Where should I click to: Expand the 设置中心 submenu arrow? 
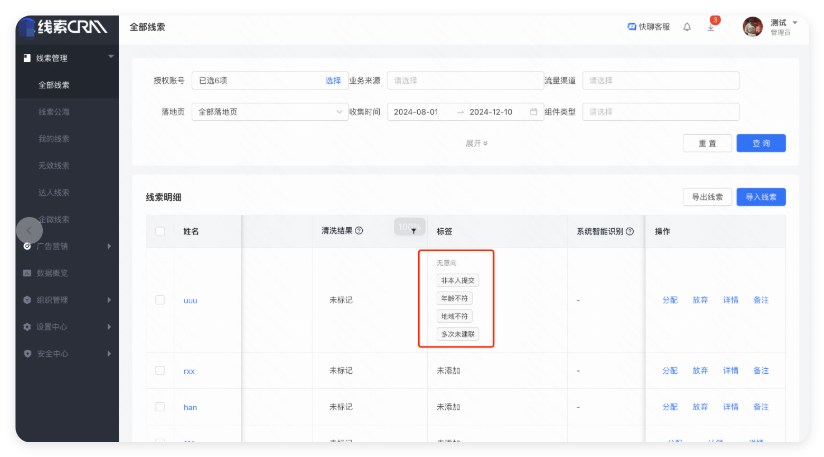point(109,327)
